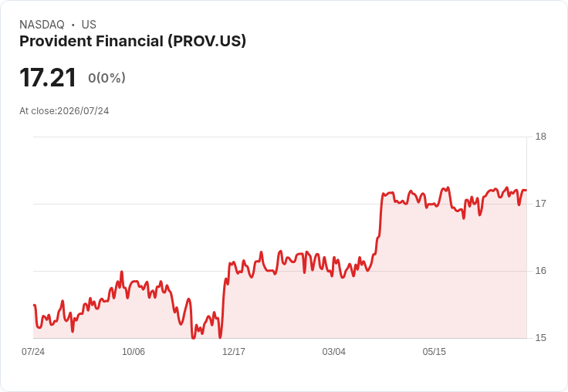568x392 pixels.
Task: Click the Provident Financial (PROV.US) title
Action: point(133,42)
